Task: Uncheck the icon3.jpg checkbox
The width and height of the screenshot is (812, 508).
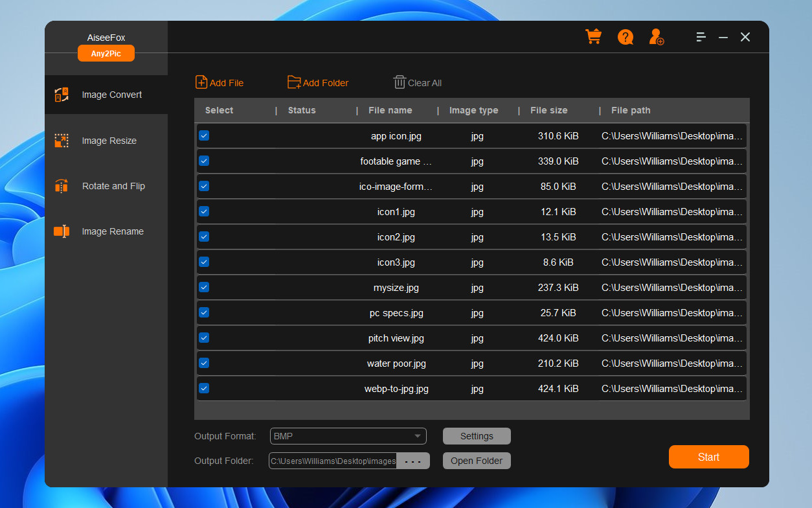Action: tap(204, 262)
